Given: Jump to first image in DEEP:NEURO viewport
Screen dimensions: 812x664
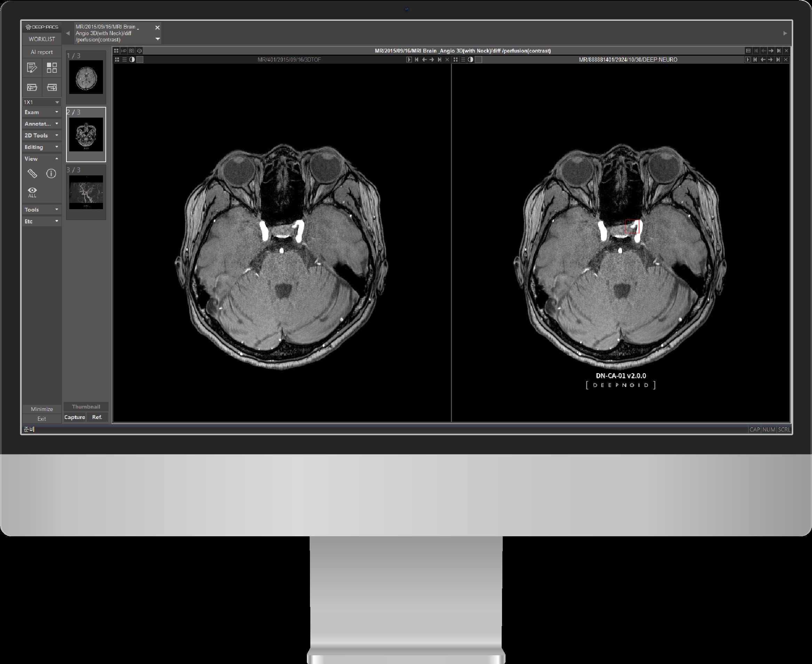Looking at the screenshot, I should point(755,60).
